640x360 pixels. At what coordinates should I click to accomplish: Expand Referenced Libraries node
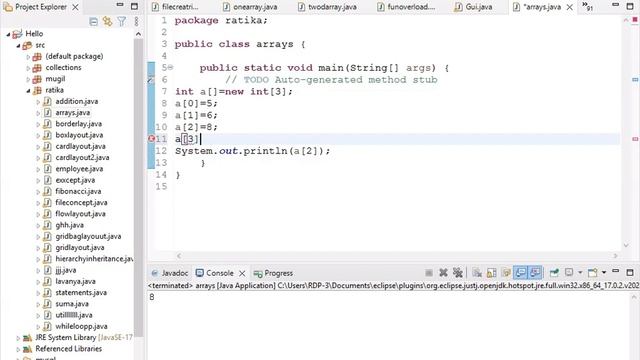click(18, 349)
